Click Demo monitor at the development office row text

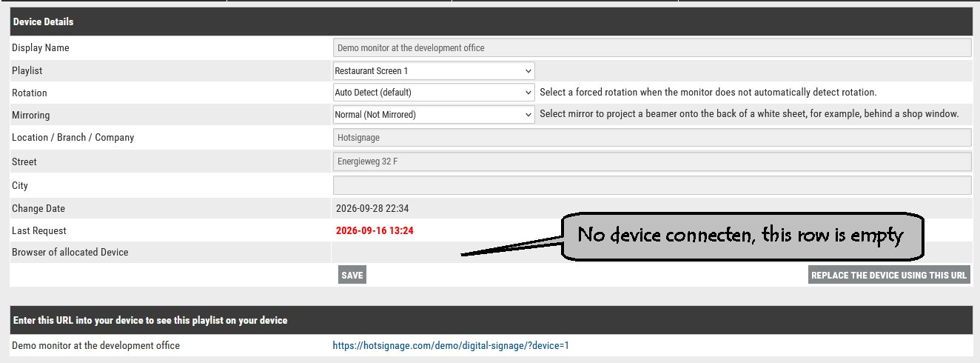pyautogui.click(x=95, y=345)
